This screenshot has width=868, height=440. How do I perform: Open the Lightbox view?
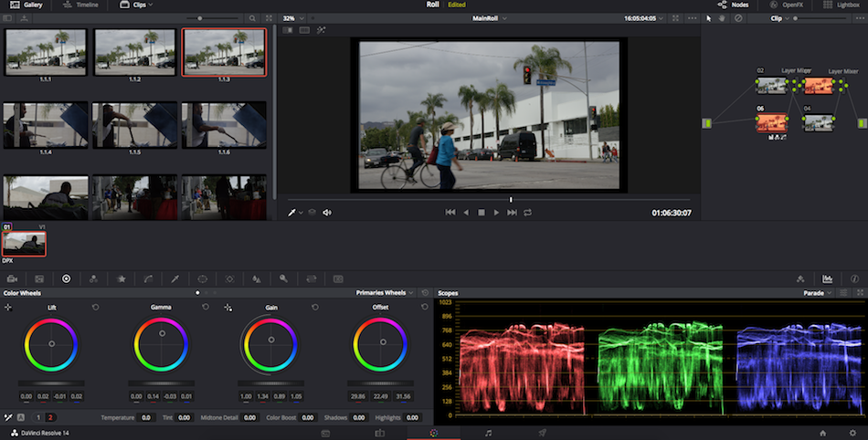(841, 5)
